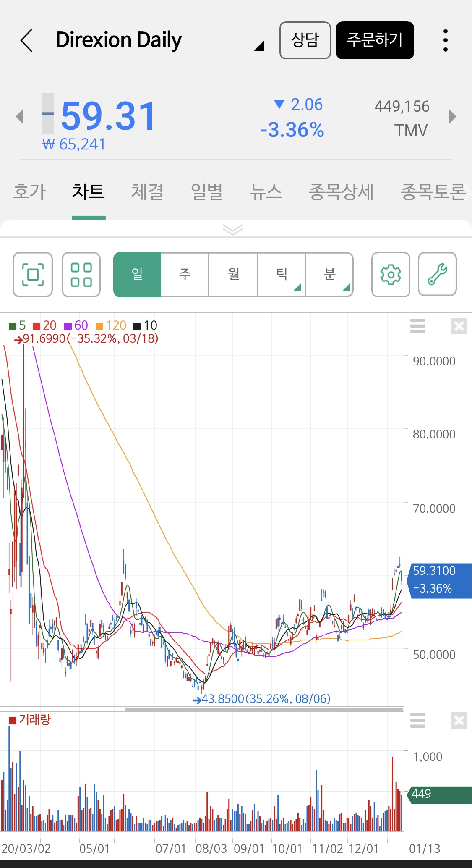Click the won price ₩ 65,241

74,144
